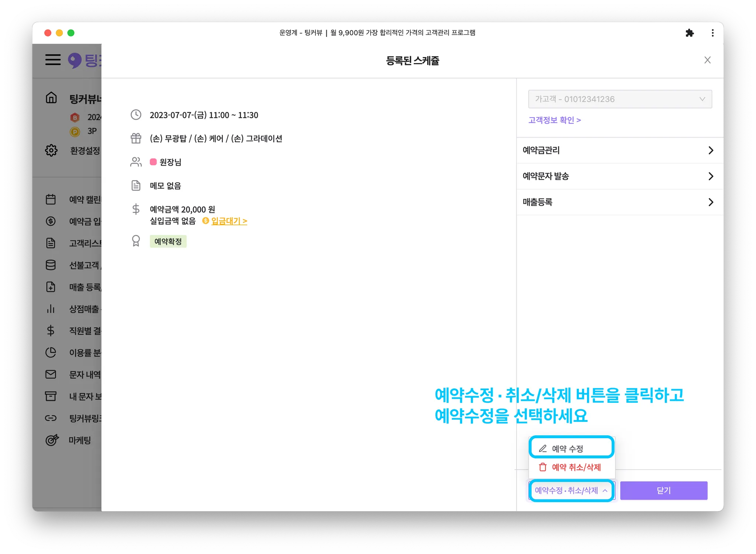
Task: Click the calendar icon for 예약 캘린더
Action: (51, 200)
